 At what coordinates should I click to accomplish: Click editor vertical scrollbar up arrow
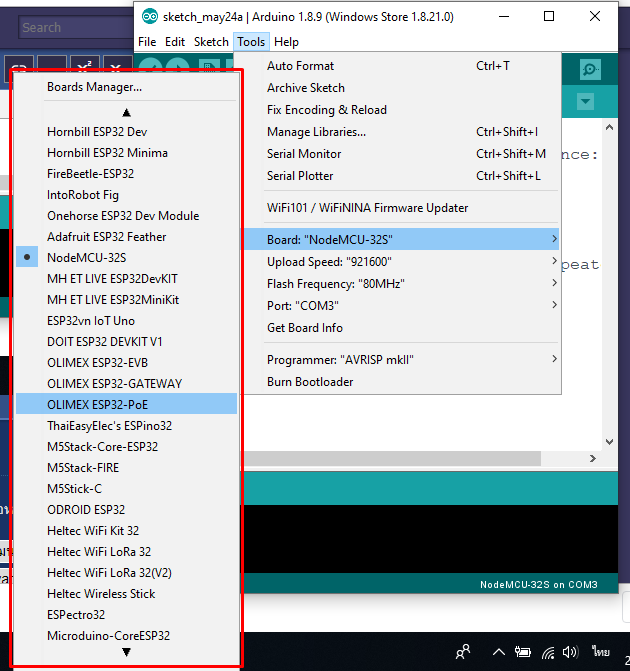[609, 127]
